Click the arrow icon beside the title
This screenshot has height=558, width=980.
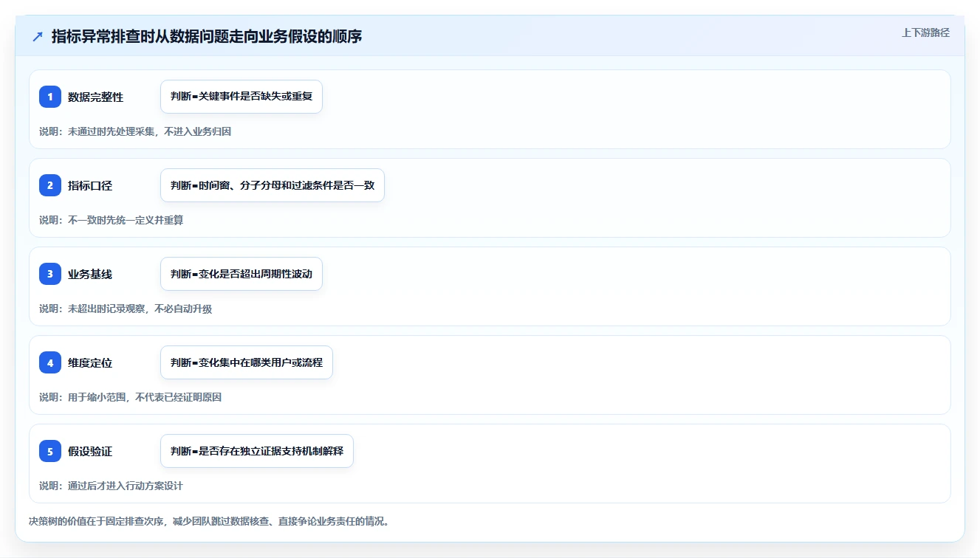38,36
